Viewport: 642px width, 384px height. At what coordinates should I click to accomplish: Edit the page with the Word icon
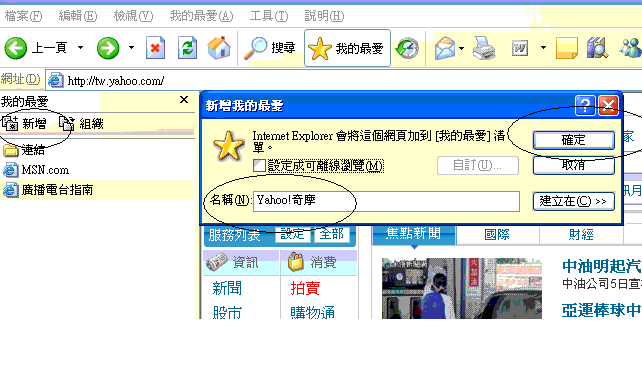[x=520, y=48]
